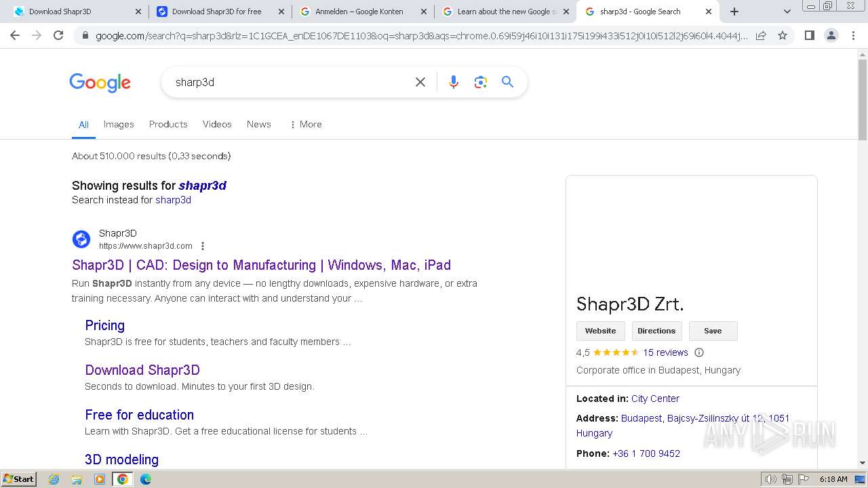Screen dimensions: 868x488
Task: Open the Free for education sitelink
Action: (139, 415)
